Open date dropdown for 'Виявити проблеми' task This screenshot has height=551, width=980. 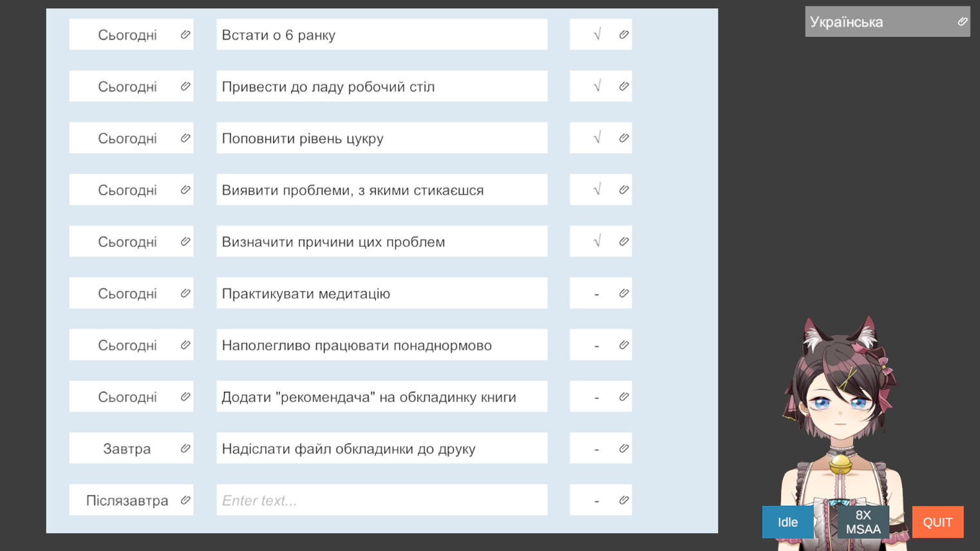click(x=127, y=190)
